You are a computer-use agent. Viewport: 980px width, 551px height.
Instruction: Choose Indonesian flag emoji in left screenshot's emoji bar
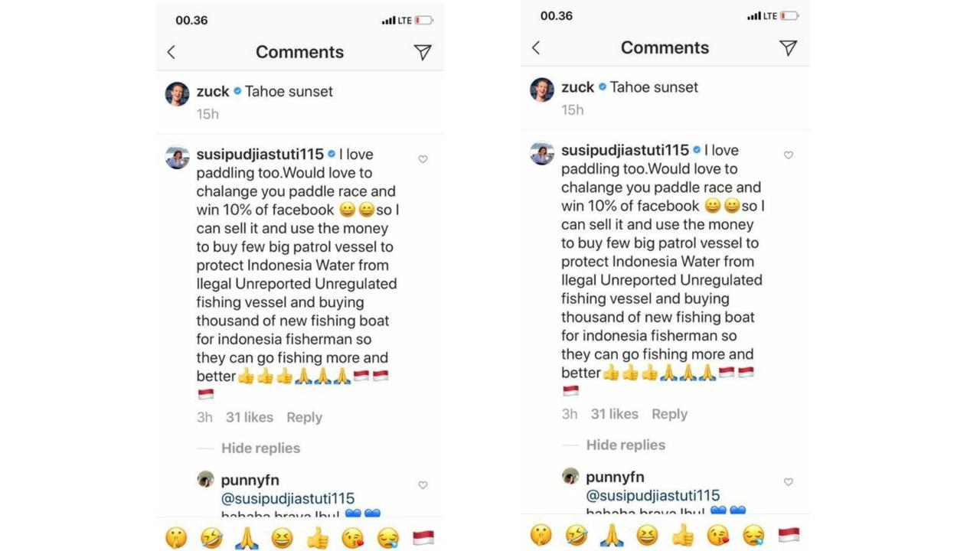(423, 538)
